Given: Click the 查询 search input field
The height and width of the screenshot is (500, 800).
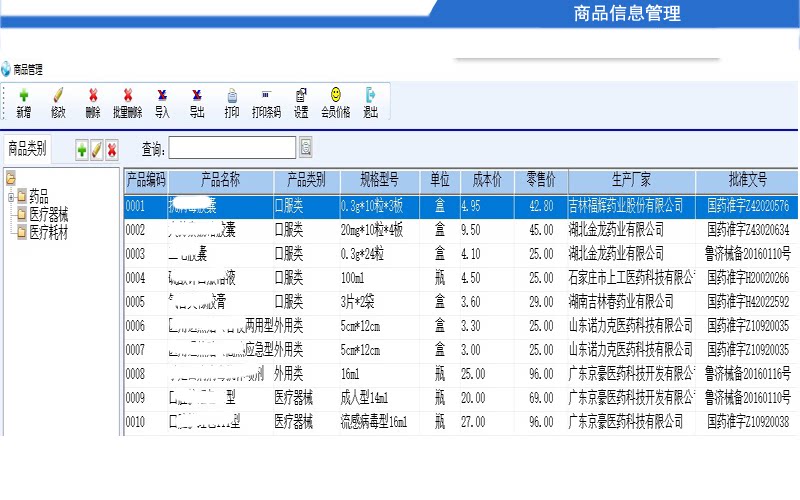Looking at the screenshot, I should click(x=232, y=147).
